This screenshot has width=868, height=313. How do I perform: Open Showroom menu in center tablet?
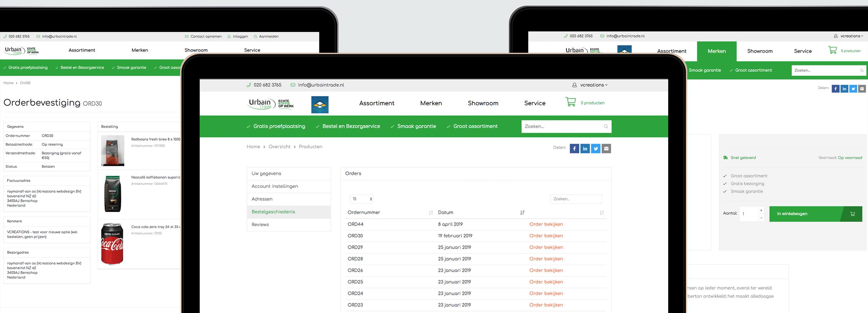click(x=483, y=103)
